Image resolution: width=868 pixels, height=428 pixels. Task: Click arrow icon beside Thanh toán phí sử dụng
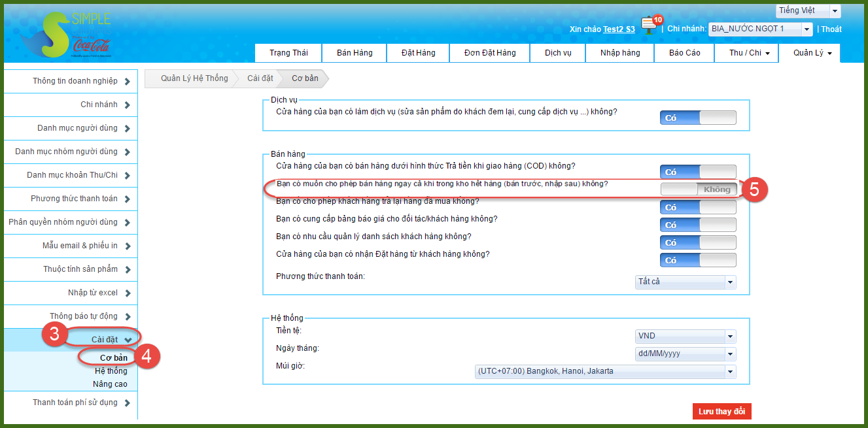[x=127, y=403]
